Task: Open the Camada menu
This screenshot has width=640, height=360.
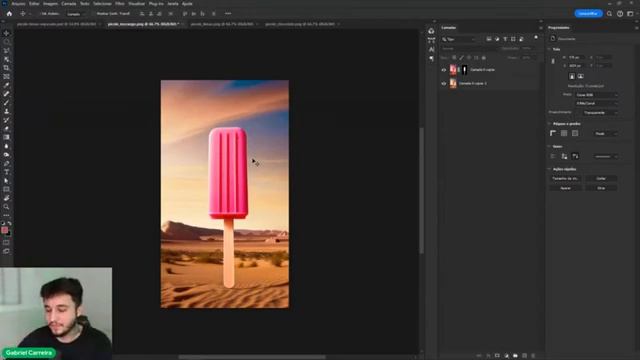Action: (69, 4)
